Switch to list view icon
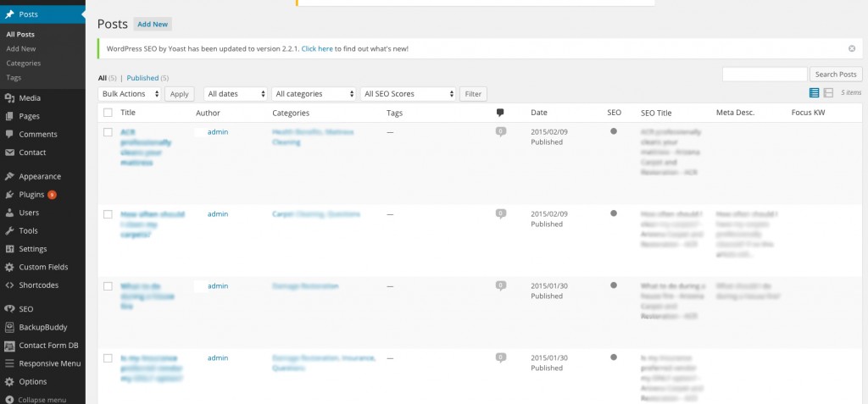The image size is (868, 404). point(815,93)
